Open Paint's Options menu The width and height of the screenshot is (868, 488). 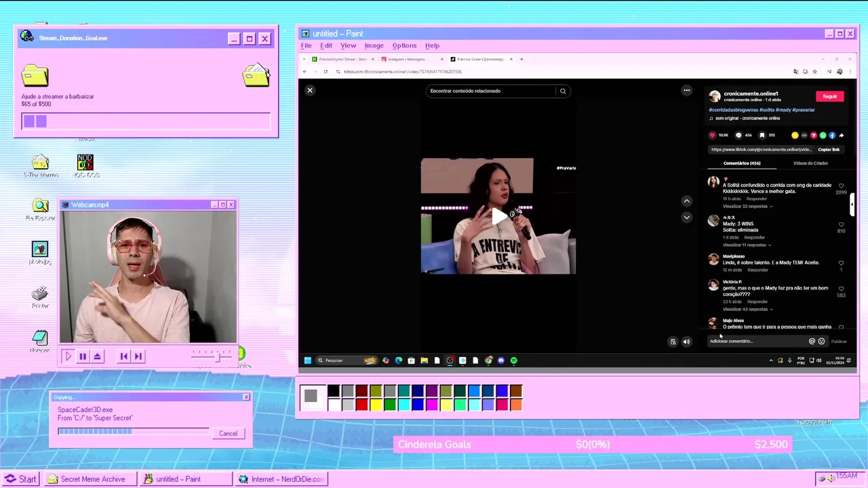pyautogui.click(x=404, y=45)
